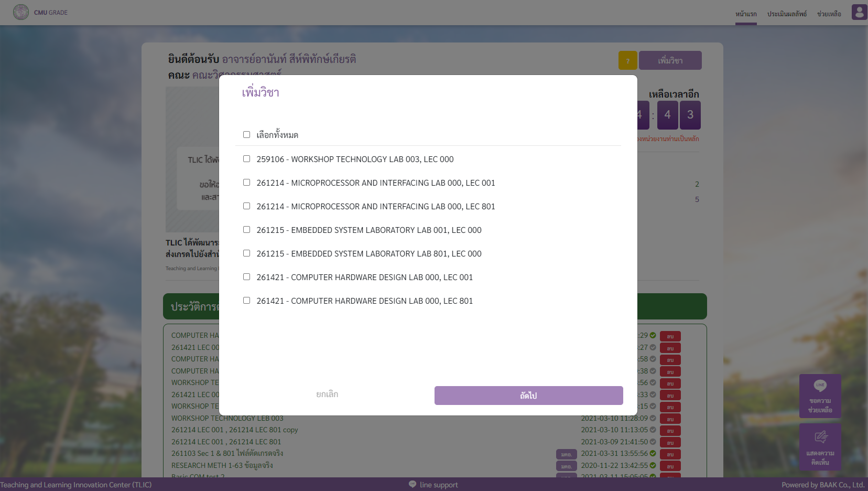This screenshot has width=868, height=491.
Task: Go to the หน้าแรก home tab
Action: pyautogui.click(x=746, y=14)
